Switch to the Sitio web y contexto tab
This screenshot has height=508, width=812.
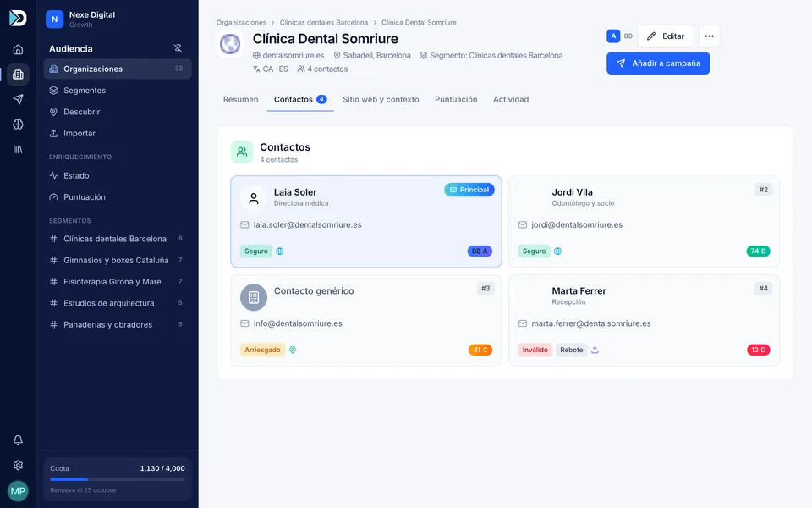click(x=381, y=100)
